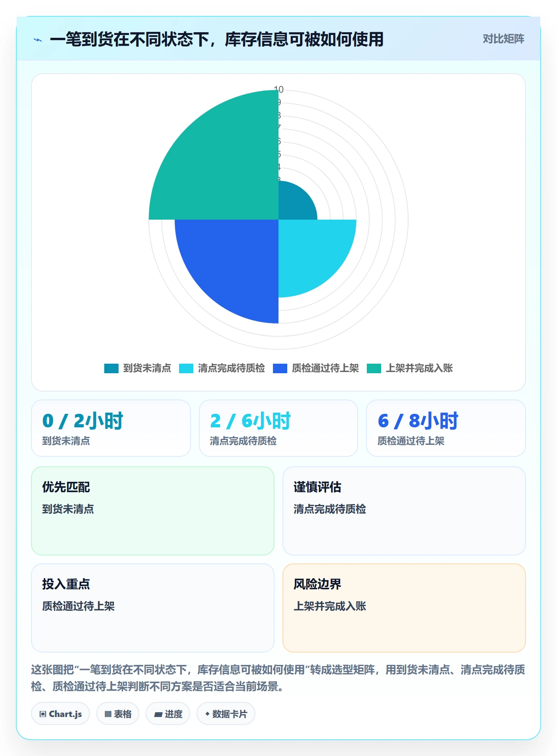Click the 表格 tag chip

click(x=118, y=714)
